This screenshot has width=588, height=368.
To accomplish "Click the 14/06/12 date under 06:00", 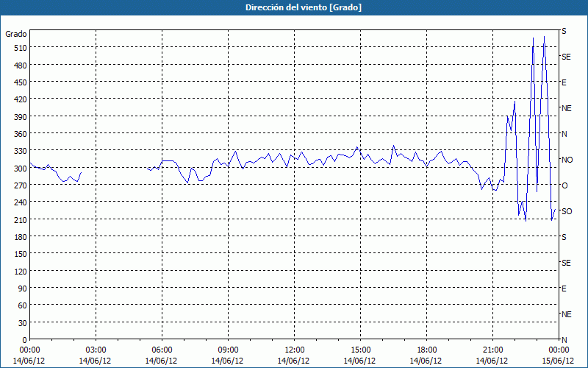I will pos(161,361).
